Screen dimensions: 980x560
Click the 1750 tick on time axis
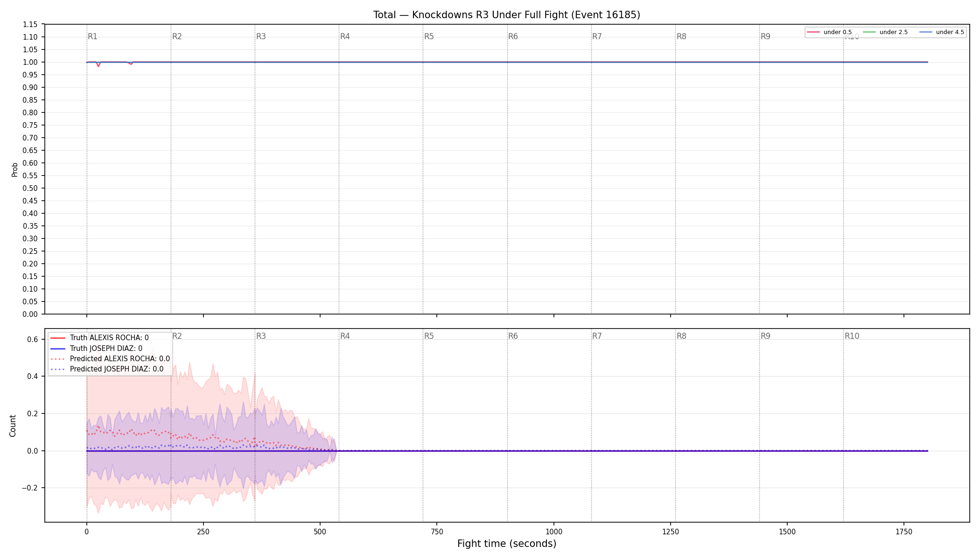pos(904,532)
